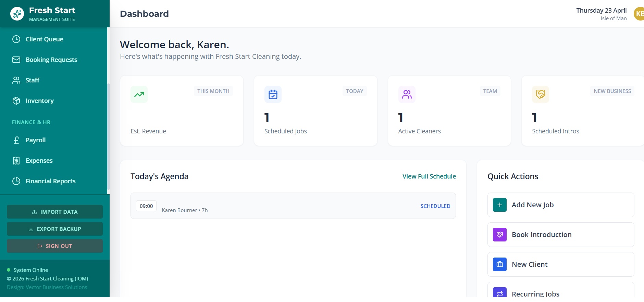Screen dimensions: 644x302
Task: Open the KB user avatar
Action: tap(639, 14)
